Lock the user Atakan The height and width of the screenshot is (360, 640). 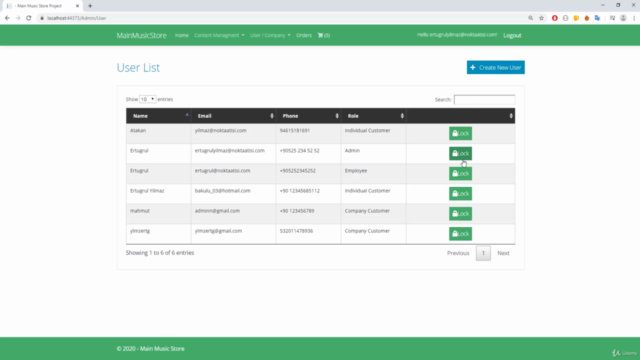460,133
